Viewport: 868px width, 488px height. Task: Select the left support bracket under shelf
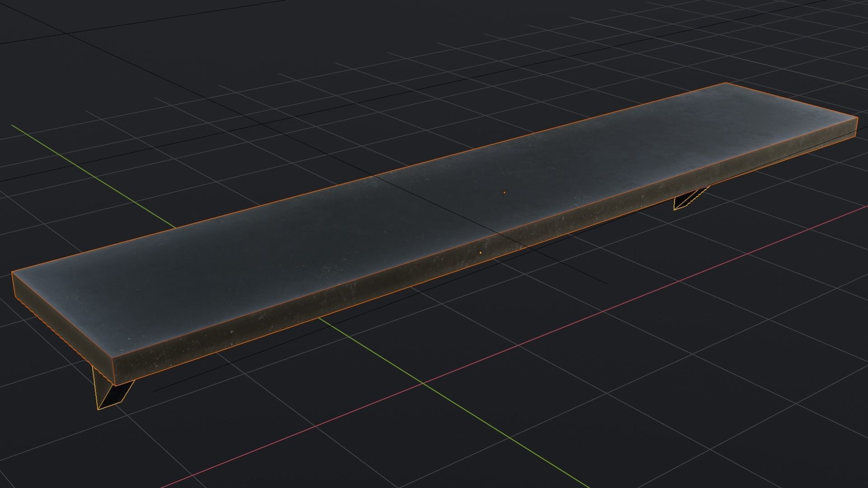pos(111,391)
